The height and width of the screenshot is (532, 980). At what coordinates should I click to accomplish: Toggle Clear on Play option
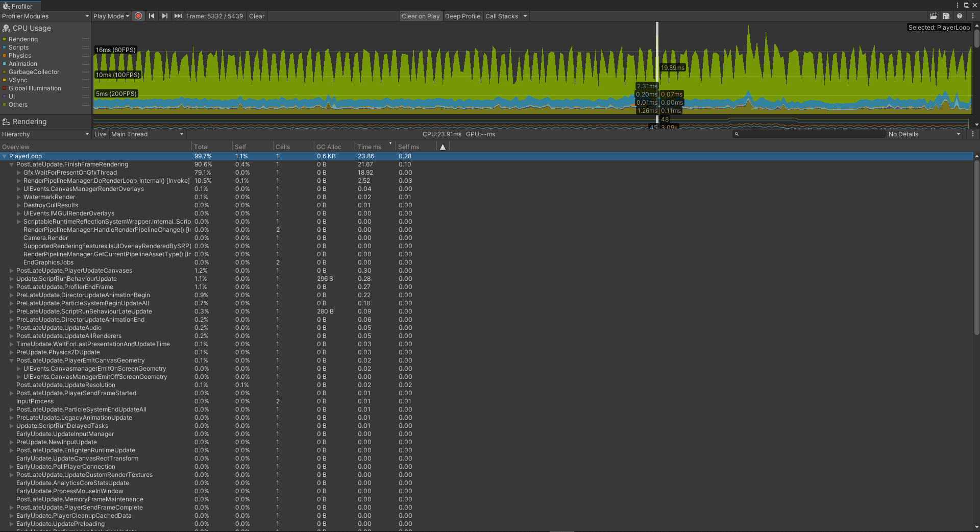(421, 16)
